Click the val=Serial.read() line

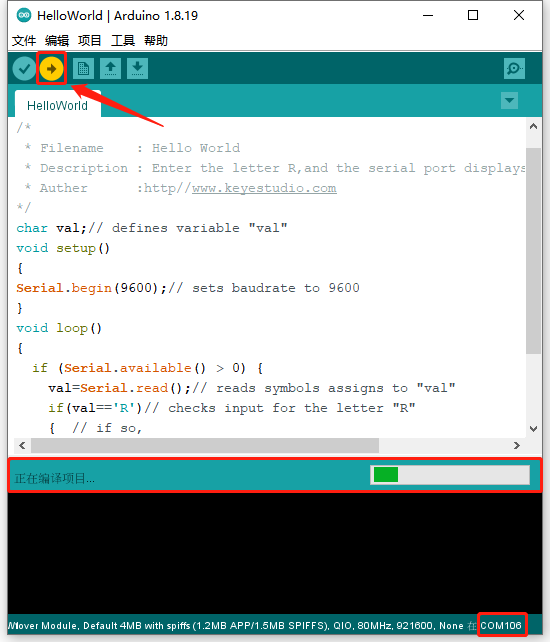(252, 388)
